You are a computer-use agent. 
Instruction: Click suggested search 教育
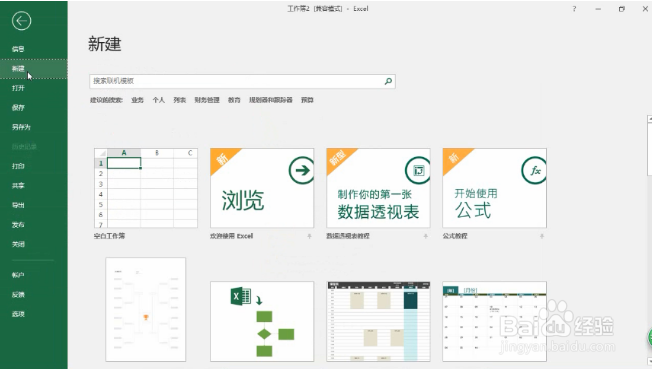pyautogui.click(x=234, y=100)
